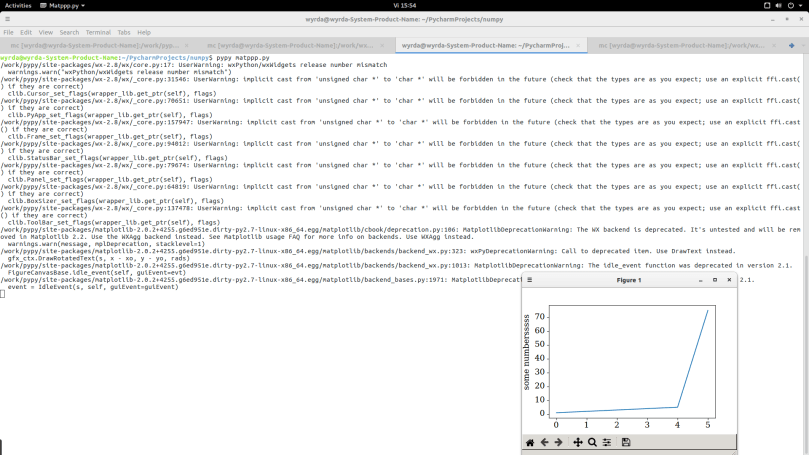Click the Figure 1 title bar text
The image size is (809, 455).
(x=628, y=280)
